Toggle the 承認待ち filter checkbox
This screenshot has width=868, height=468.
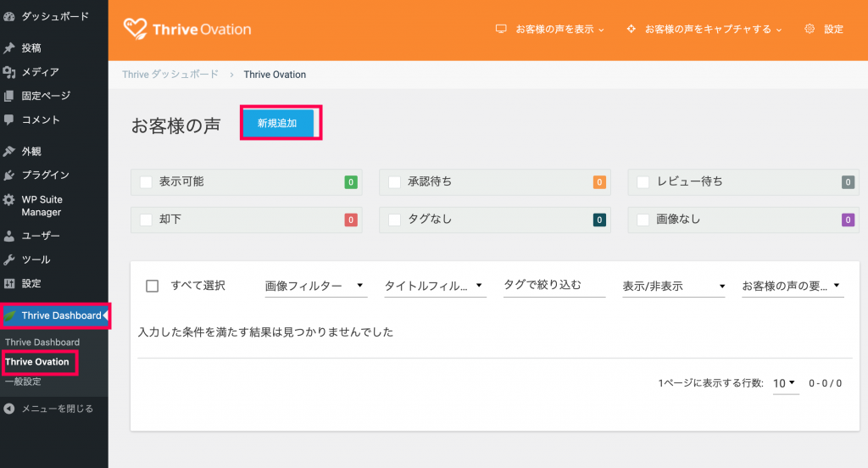coord(395,182)
